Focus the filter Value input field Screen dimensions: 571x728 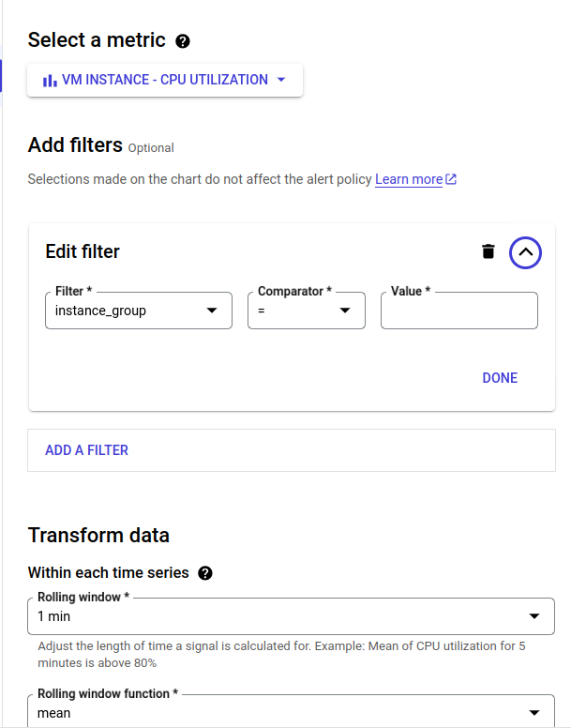(x=458, y=311)
